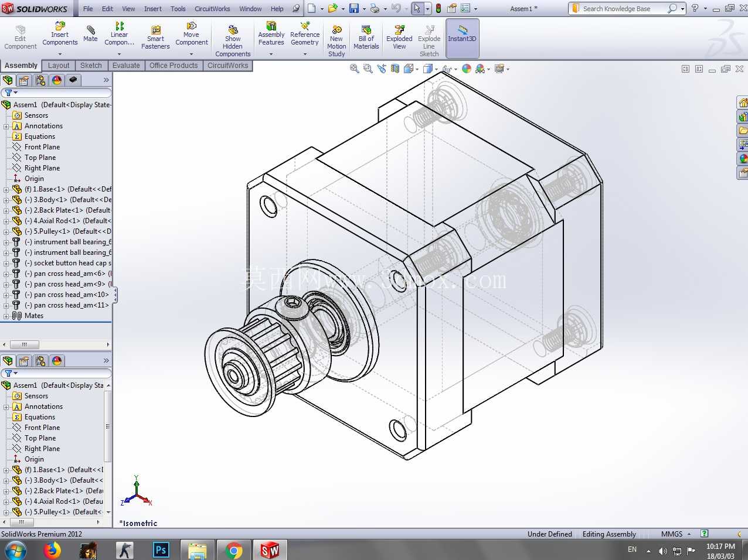This screenshot has height=560, width=748.
Task: Click the Windows Start button
Action: pos(16,550)
